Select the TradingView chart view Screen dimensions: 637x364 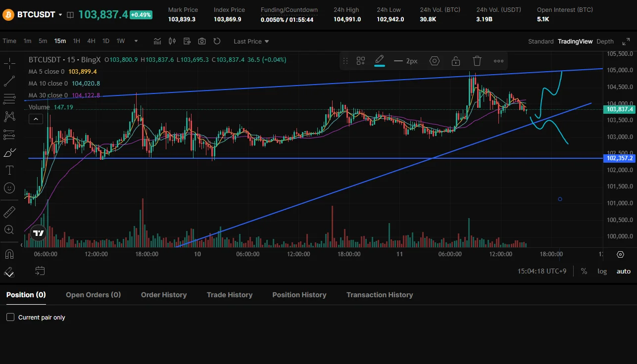click(x=575, y=42)
